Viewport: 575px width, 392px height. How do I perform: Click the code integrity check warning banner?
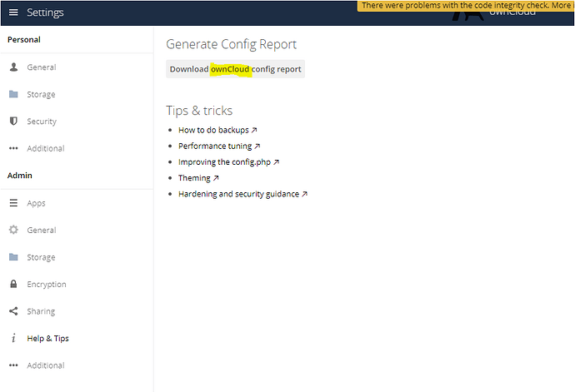pos(466,6)
